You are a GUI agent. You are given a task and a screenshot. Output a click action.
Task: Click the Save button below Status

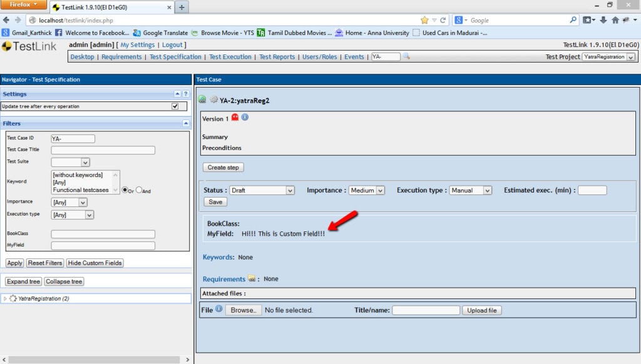[x=215, y=202]
